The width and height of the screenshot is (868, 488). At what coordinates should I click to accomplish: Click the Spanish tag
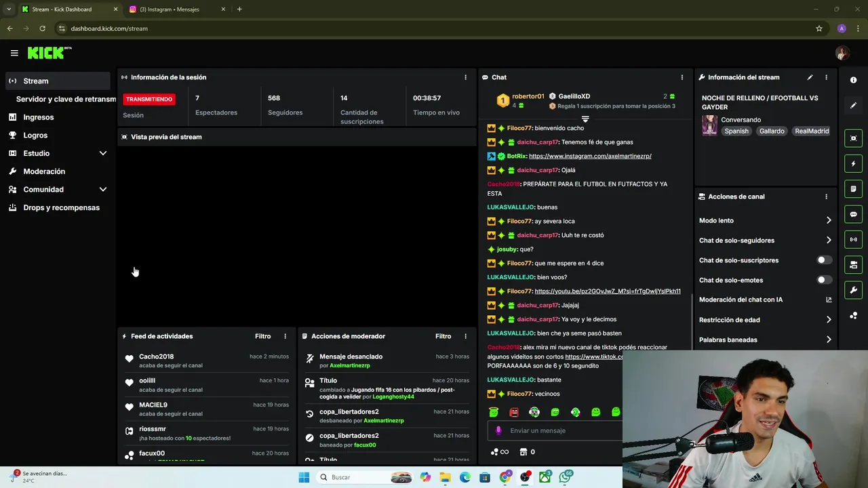[x=736, y=131]
